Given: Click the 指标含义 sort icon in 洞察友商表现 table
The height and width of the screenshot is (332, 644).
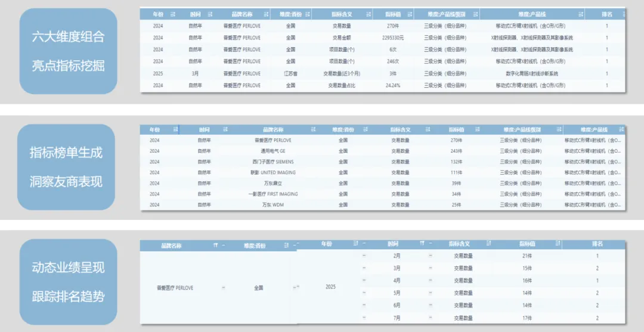Looking at the screenshot, I should pyautogui.click(x=427, y=129).
